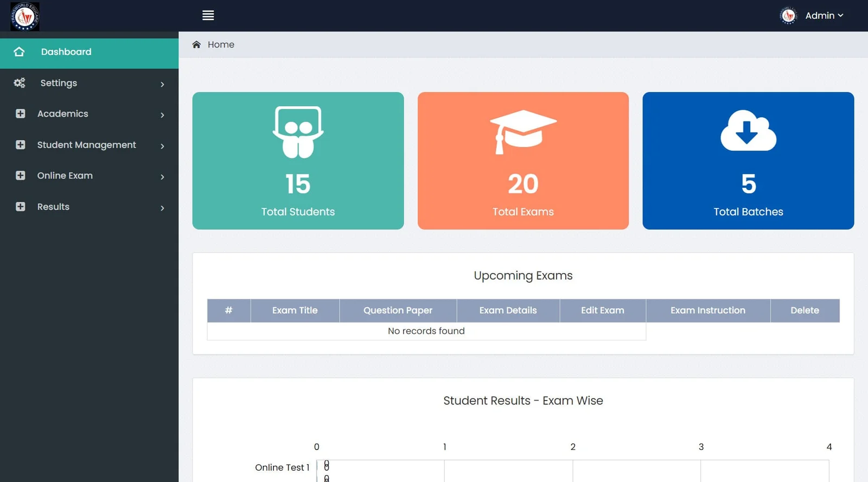Screen dimensions: 868x482
Task: Click the chart axis value 2
Action: 573,447
